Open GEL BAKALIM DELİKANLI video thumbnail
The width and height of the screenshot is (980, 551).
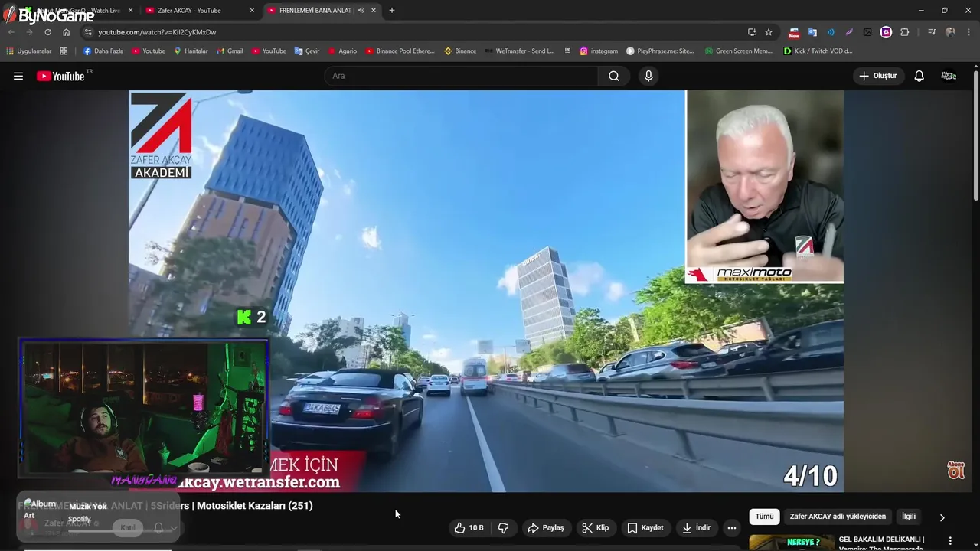coord(792,542)
